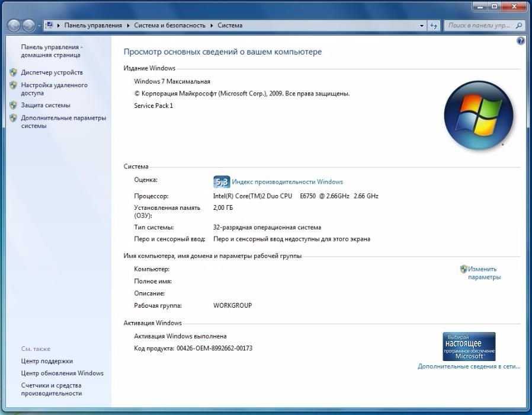Open the address bar history dropdown
The height and width of the screenshot is (415, 532).
(421, 25)
